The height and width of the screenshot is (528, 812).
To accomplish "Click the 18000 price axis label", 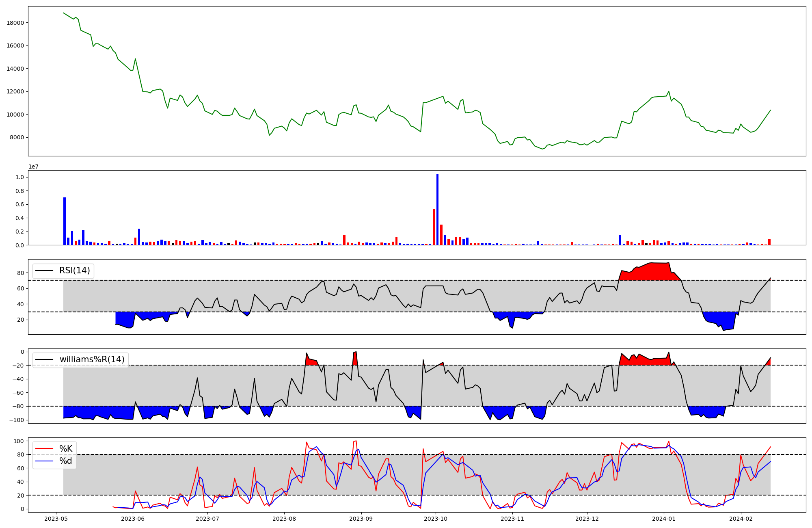I will [15, 23].
